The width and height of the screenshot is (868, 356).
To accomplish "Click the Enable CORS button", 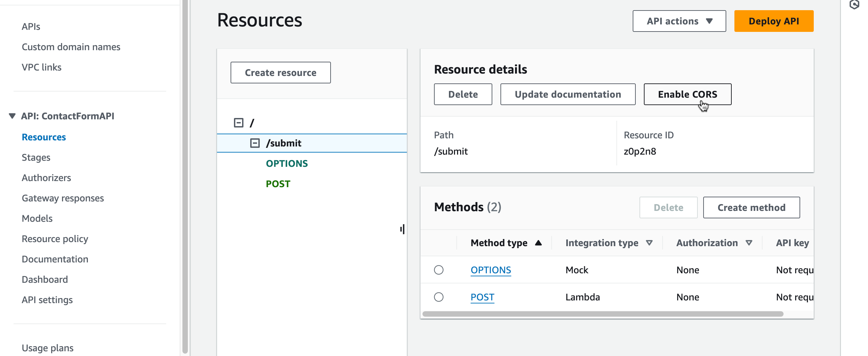I will (687, 94).
